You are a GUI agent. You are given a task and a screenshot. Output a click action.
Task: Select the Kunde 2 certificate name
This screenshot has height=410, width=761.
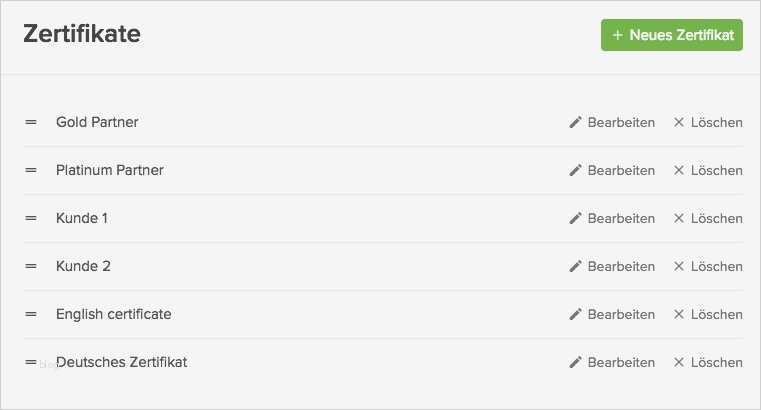click(x=83, y=266)
